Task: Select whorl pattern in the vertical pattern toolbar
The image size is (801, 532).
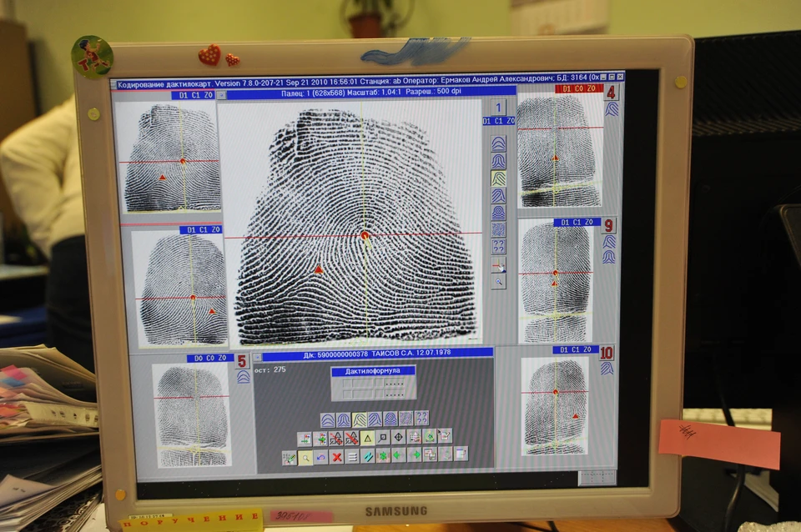Action: [x=499, y=213]
